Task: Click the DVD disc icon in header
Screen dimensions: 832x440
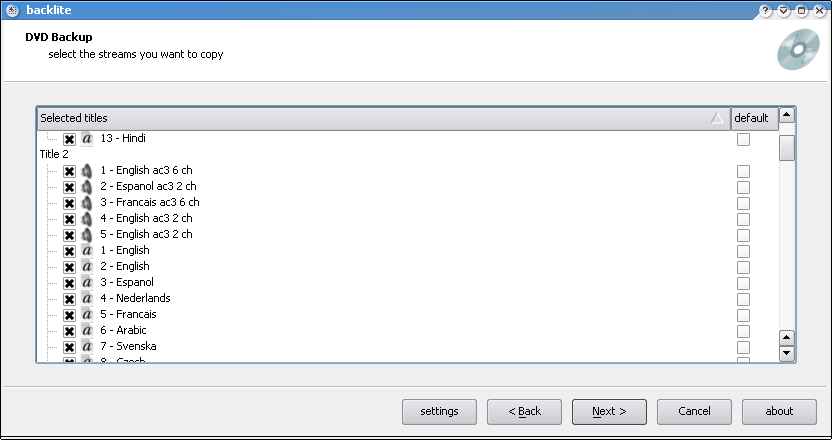Action: 798,49
